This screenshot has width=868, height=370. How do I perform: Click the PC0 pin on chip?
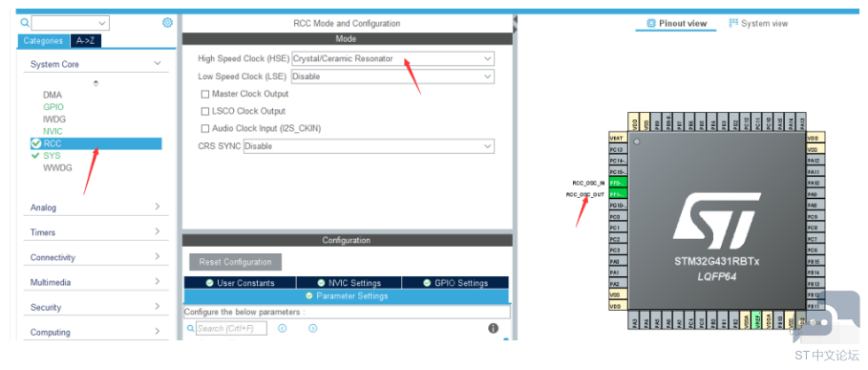point(619,217)
